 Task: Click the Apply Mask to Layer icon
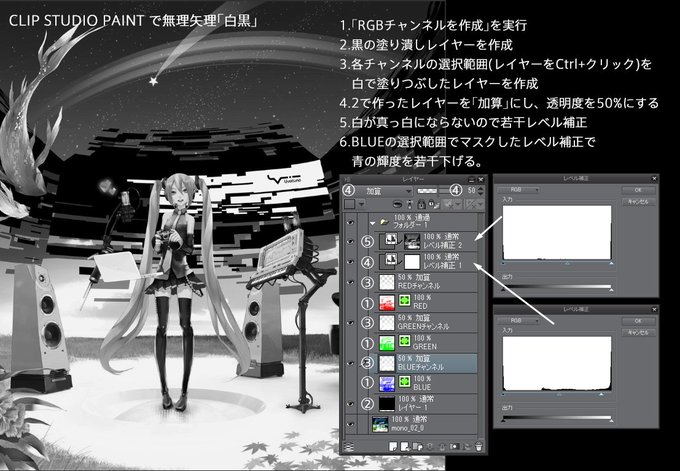467,446
